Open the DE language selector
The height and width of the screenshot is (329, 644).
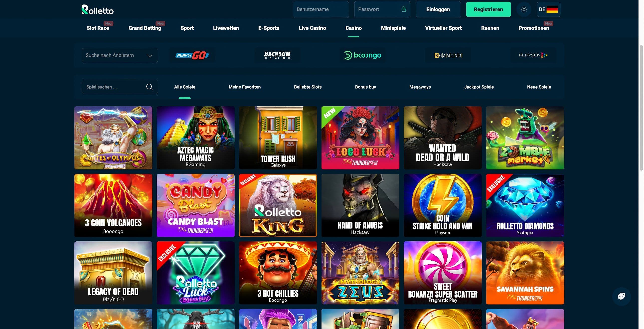tap(548, 9)
